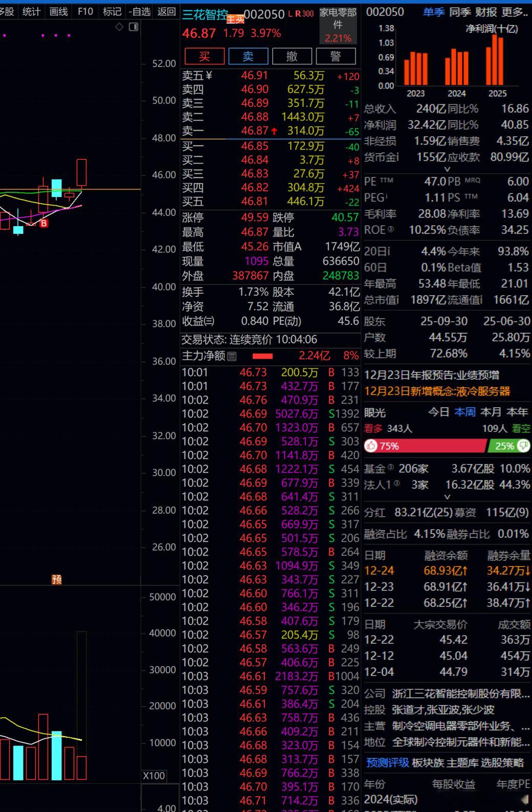Open the F10 company info
This screenshot has width=532, height=812.
[x=85, y=11]
